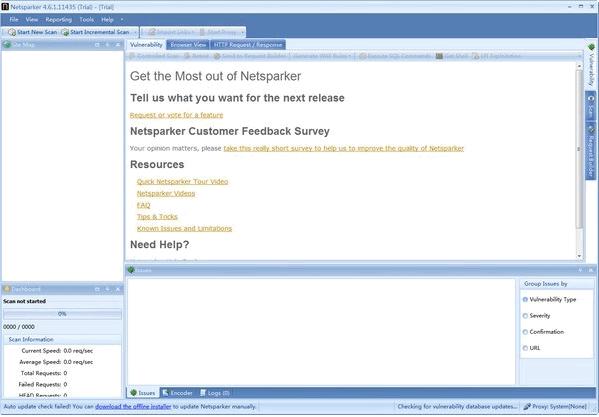Open the Dashboard panel window position dropdown
The height and width of the screenshot is (417, 599).
click(97, 289)
